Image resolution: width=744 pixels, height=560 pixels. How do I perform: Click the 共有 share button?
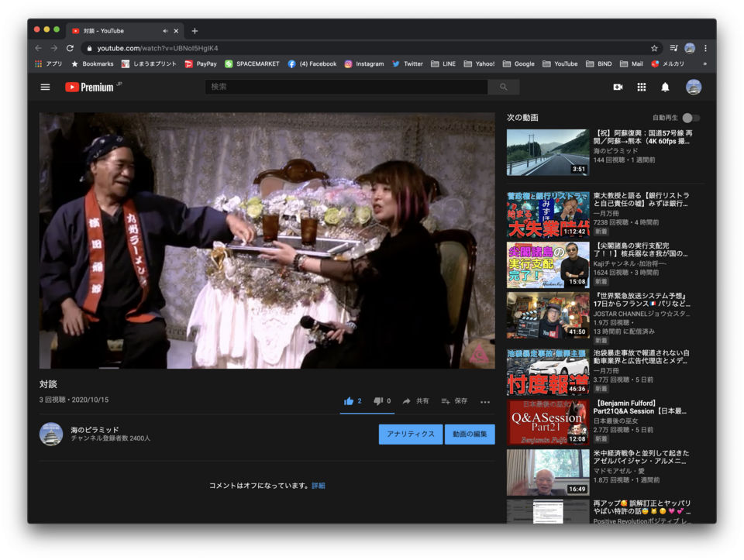coord(415,401)
